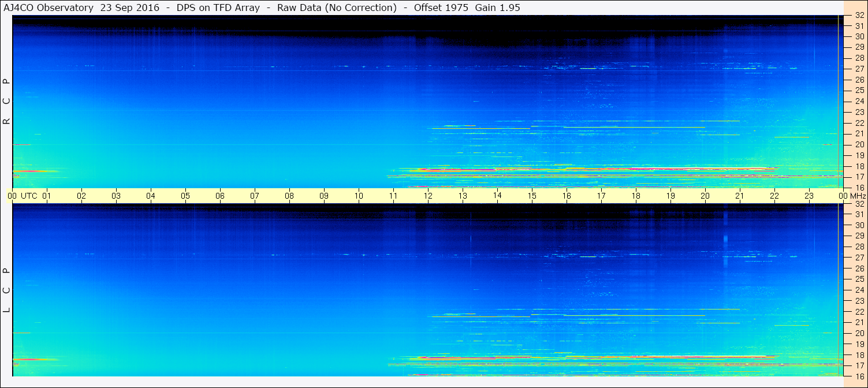The height and width of the screenshot is (388, 868).
Task: Select the 14 hour time marker
Action: 497,196
